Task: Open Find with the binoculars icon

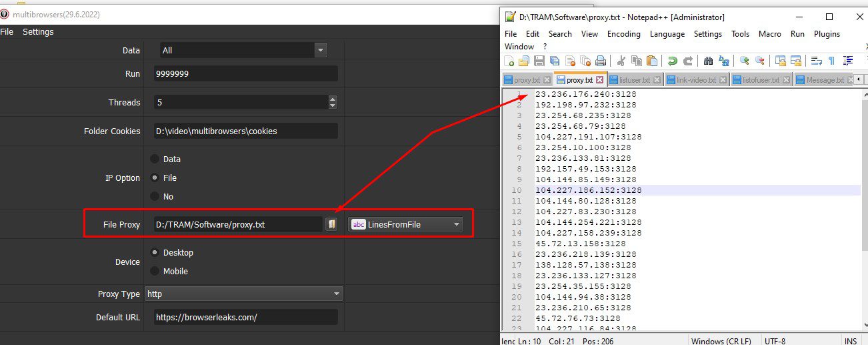Action: tap(709, 61)
